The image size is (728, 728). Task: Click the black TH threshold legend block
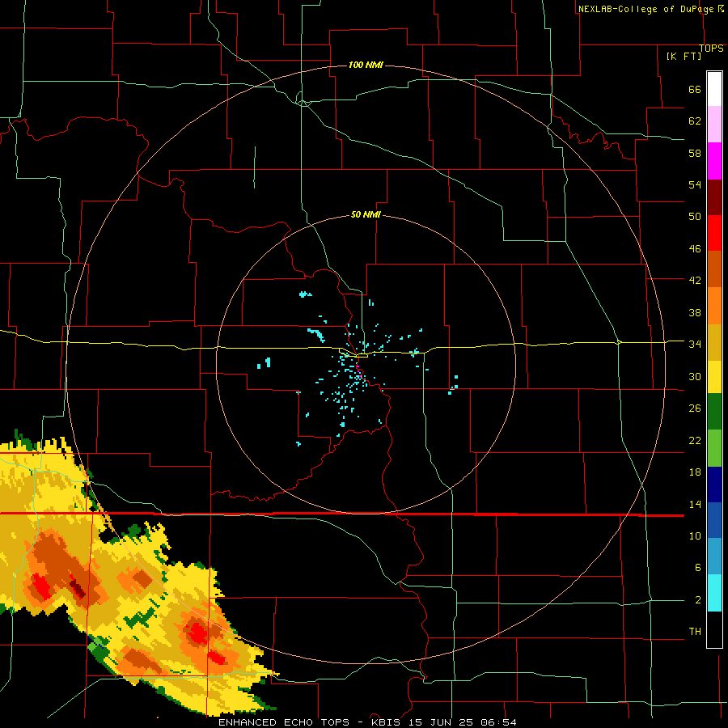pos(714,629)
